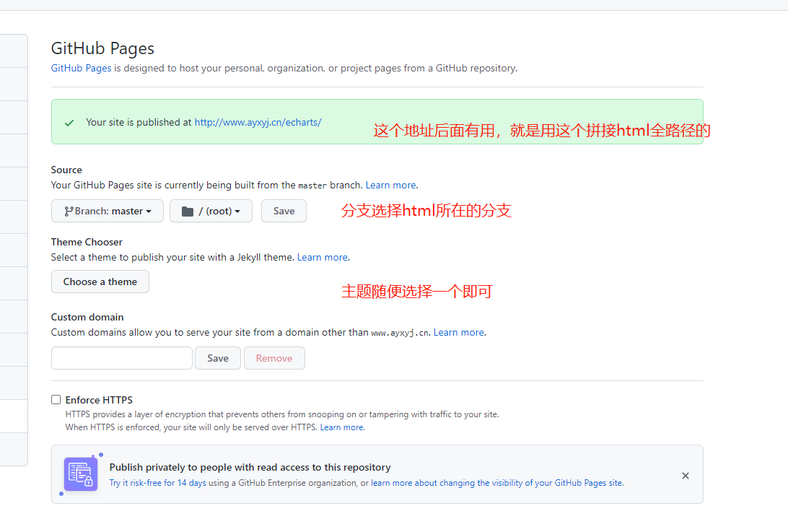
Task: Click the green checkmark icon in the success banner
Action: coord(69,122)
